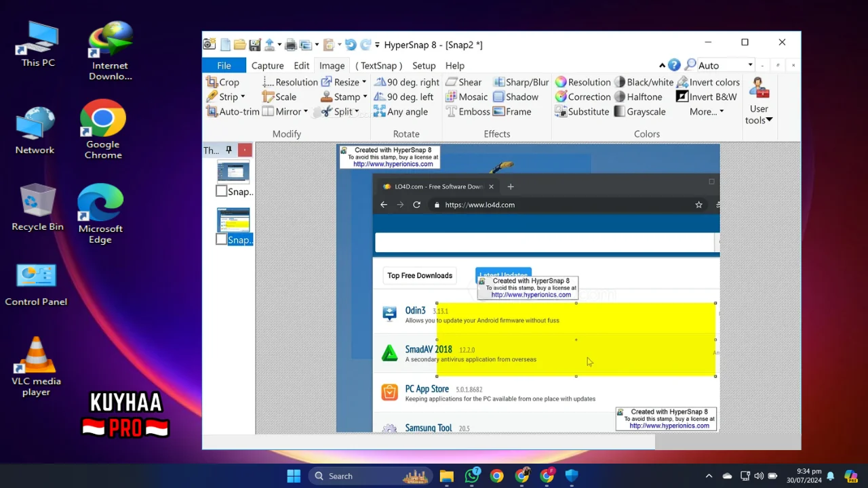This screenshot has height=488, width=868.
Task: Switch to the Setup tab
Action: click(424, 66)
